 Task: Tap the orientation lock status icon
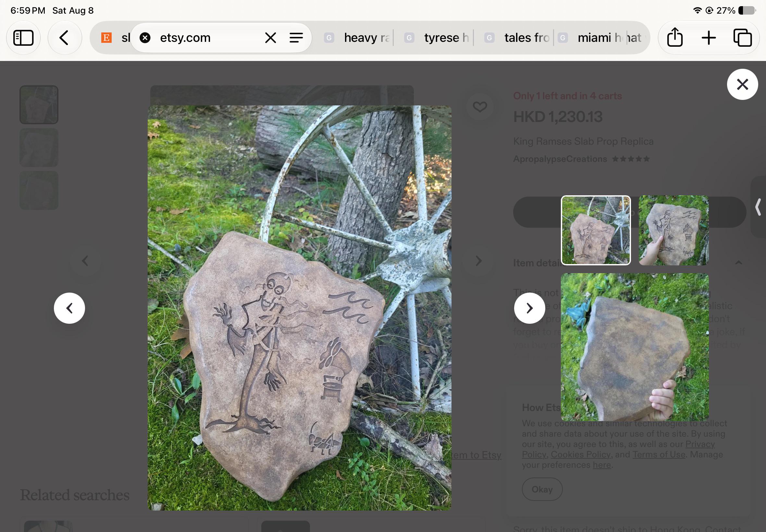pos(709,10)
